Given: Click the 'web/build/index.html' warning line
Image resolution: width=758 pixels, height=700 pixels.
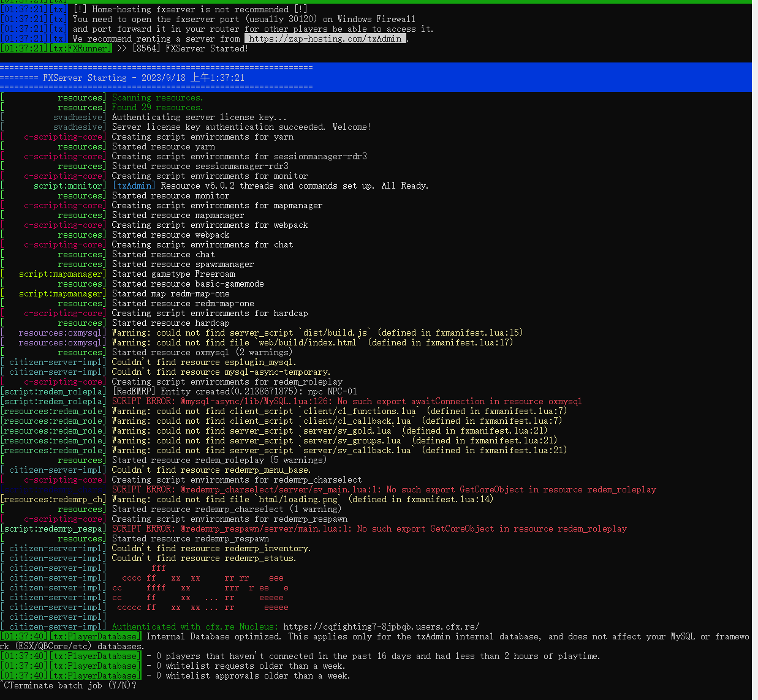Looking at the screenshot, I should point(312,342).
